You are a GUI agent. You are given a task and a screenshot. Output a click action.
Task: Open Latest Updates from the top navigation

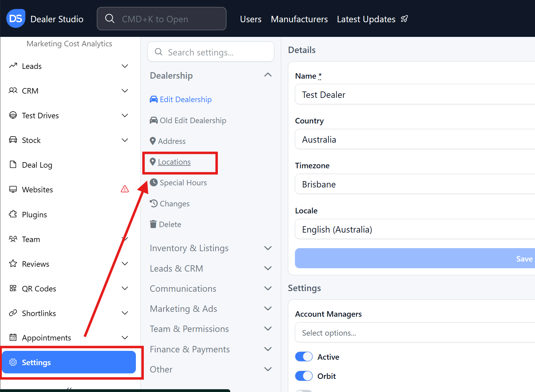point(366,19)
